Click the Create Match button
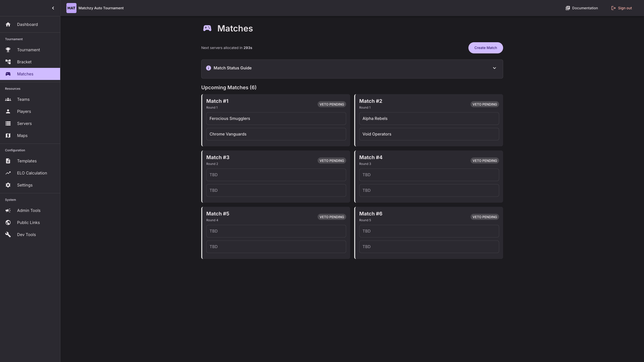The image size is (644, 362). [486, 48]
